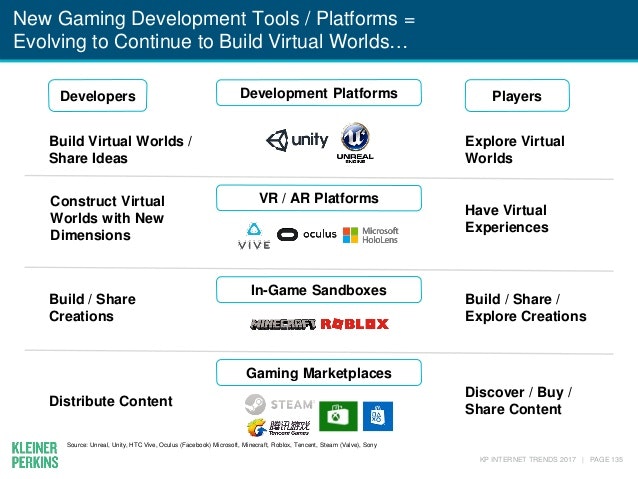Screen dimensions: 638x479
Task: Select 'Distribute Content' text
Action: [x=111, y=401]
